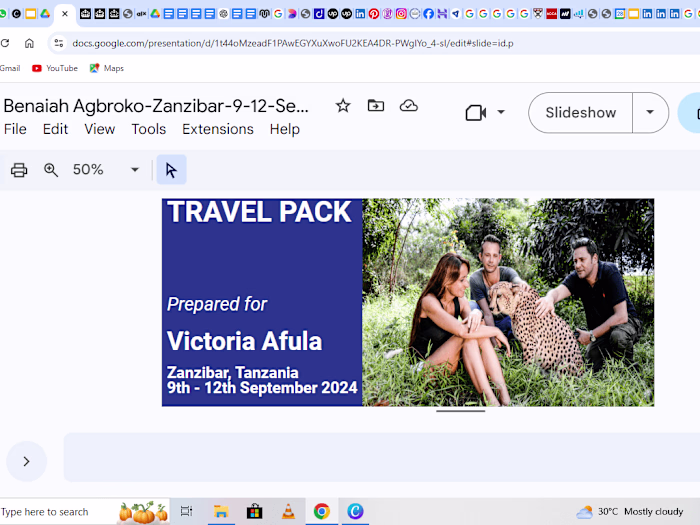Open the Maps bookmark

(107, 68)
